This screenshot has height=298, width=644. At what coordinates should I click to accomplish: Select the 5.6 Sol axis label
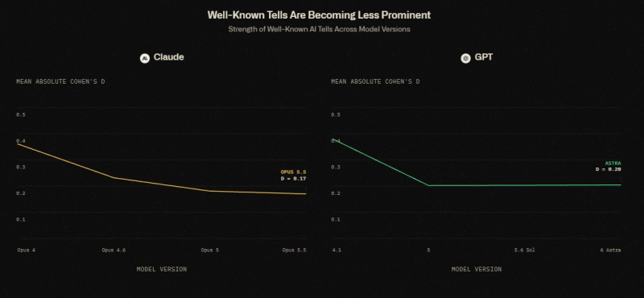pos(525,250)
